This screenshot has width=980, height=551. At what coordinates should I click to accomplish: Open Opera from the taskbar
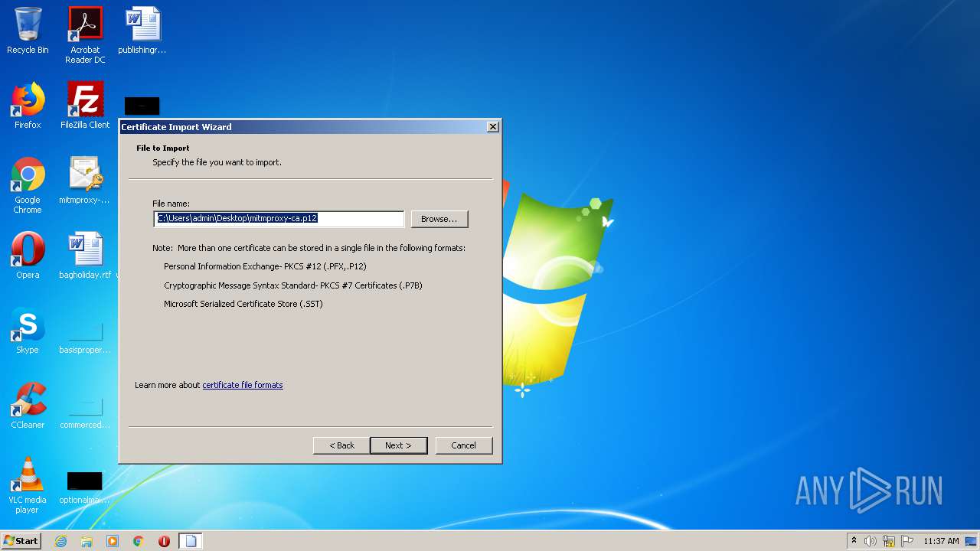(164, 541)
